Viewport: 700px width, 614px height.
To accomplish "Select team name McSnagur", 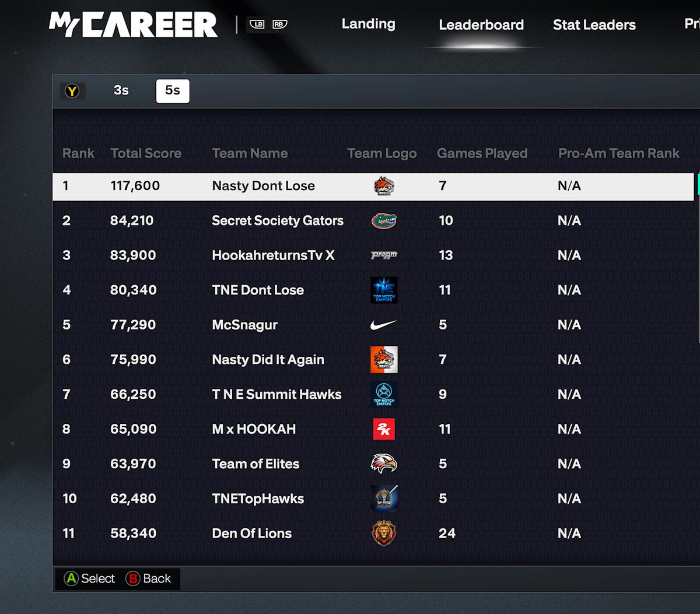I will pyautogui.click(x=245, y=325).
